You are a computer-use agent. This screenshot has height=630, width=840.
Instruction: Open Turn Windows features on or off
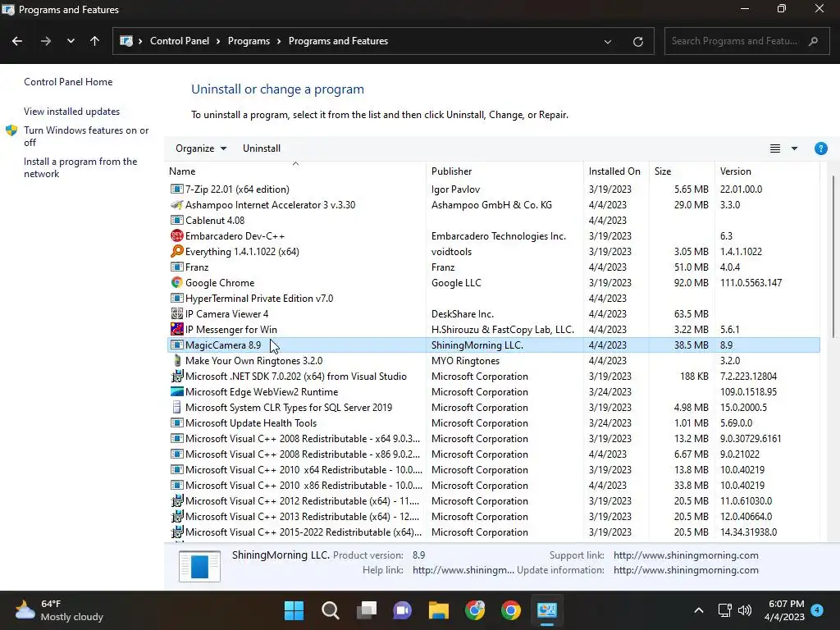85,136
